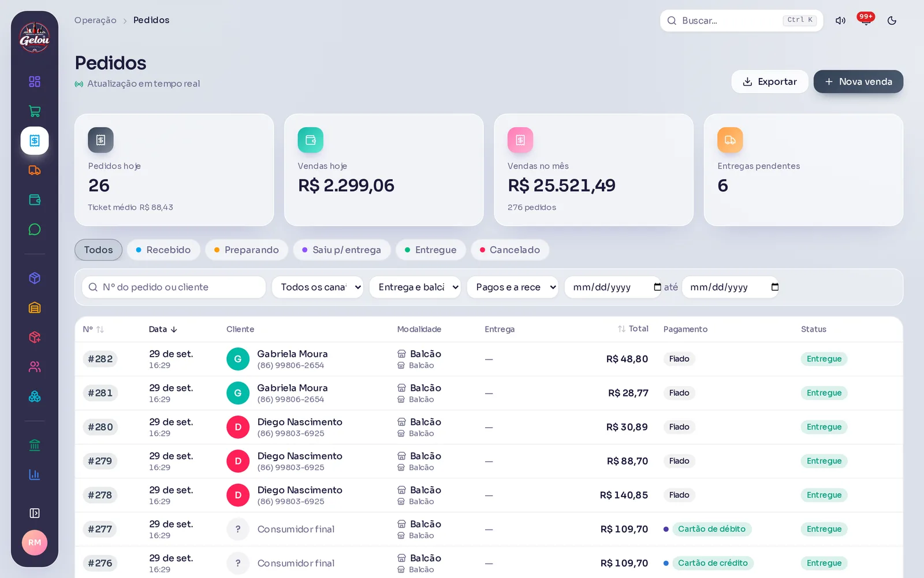Click the Exportar button
The image size is (924, 578).
(770, 81)
